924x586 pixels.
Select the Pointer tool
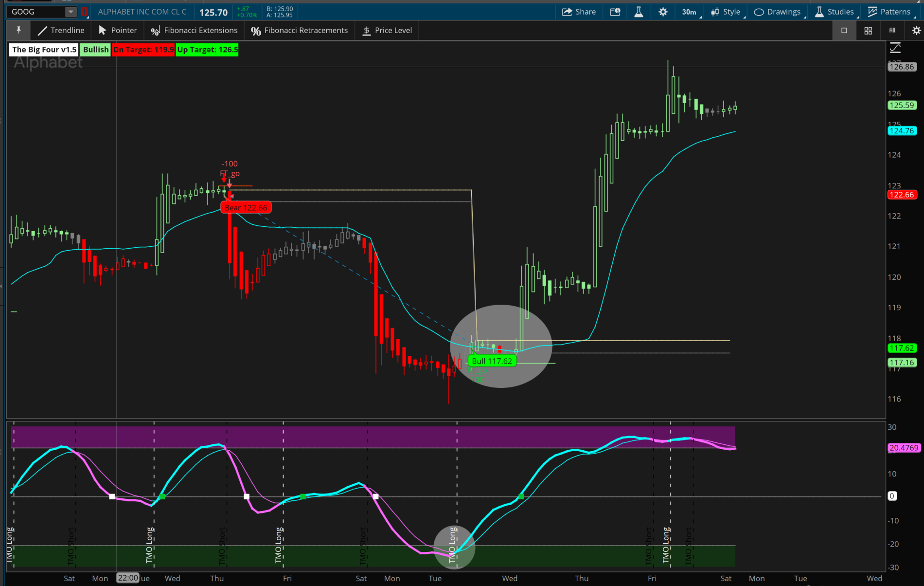tap(118, 30)
